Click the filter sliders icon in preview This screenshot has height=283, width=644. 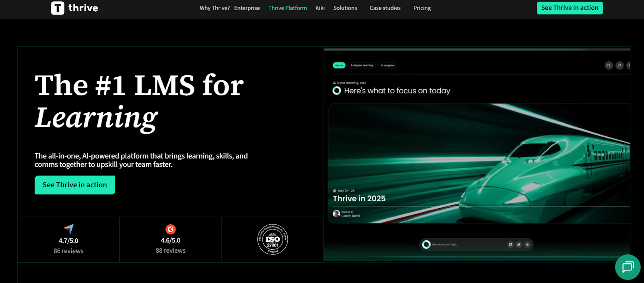pyautogui.click(x=619, y=65)
